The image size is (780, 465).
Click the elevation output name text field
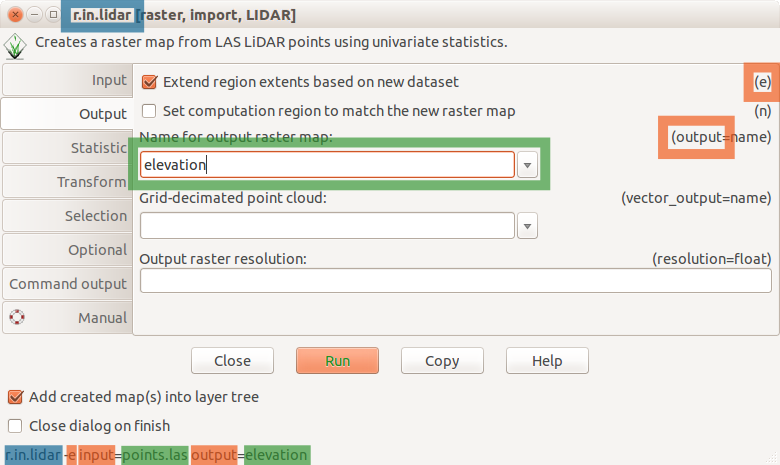pyautogui.click(x=327, y=165)
